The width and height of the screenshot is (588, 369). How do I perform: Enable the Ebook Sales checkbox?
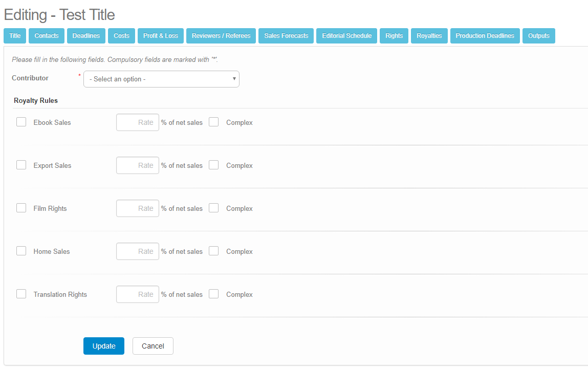[x=21, y=122]
